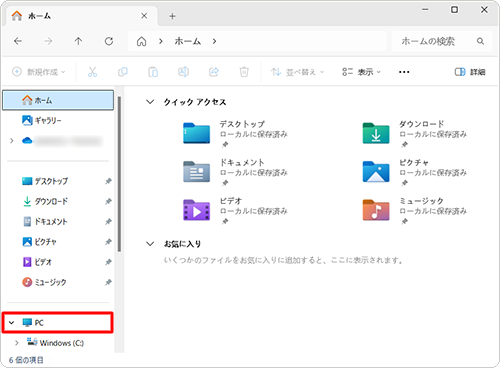Screen dimensions: 500x368
Task: Select the ピクチャ folder icon in Quick access
Action: [376, 172]
